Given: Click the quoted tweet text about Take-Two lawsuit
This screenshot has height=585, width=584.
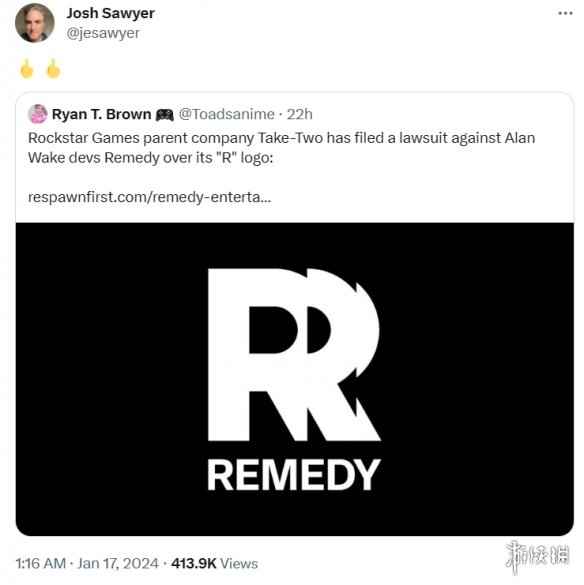Looking at the screenshot, I should (x=281, y=148).
